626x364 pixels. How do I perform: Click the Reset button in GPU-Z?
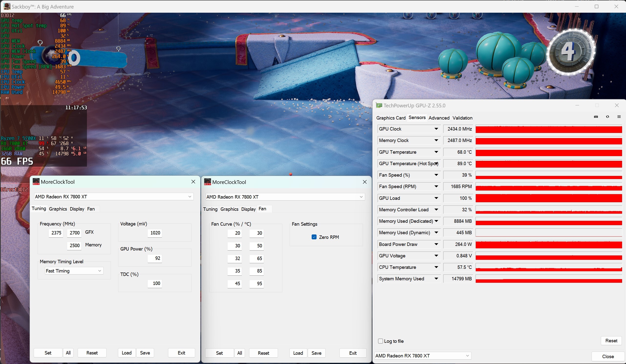click(611, 341)
